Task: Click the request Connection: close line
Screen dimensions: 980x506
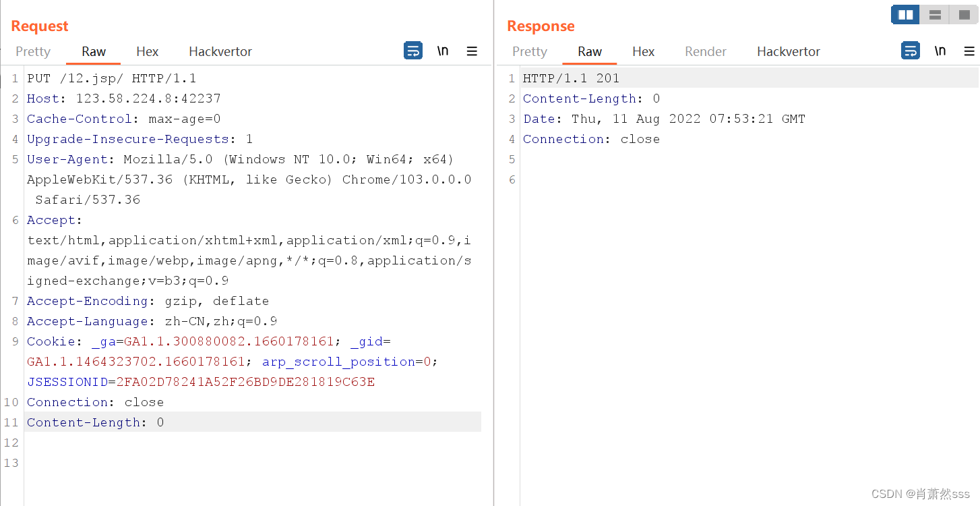Action: click(96, 402)
